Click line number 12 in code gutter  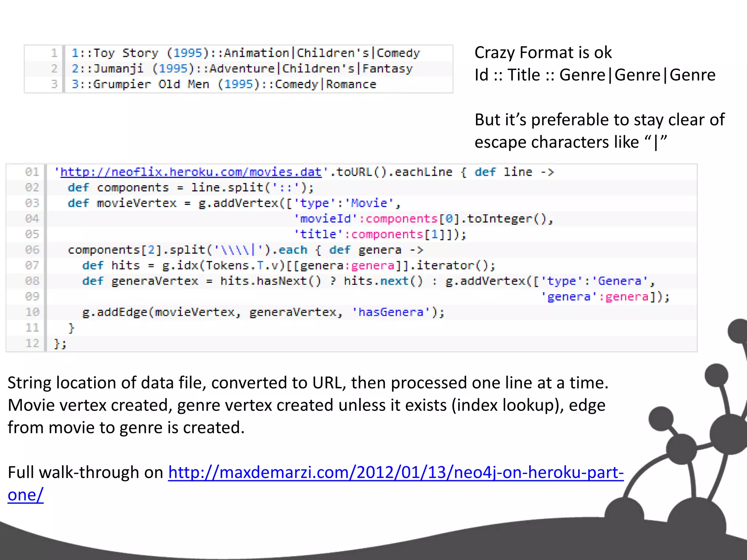click(32, 343)
